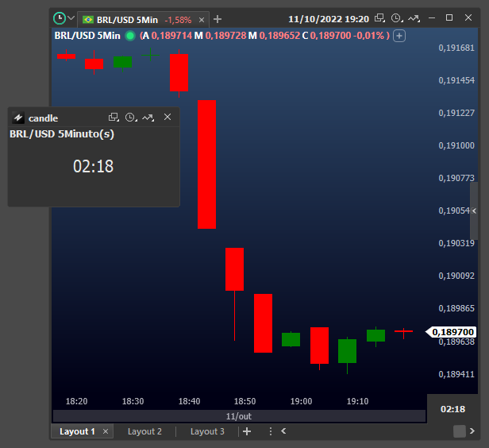489x448 pixels.
Task: Toggle the green status indicator next to BRL/USD
Action: pyautogui.click(x=130, y=36)
